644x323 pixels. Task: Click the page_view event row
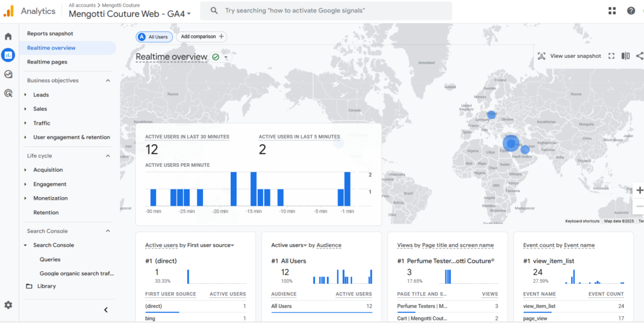(x=574, y=319)
